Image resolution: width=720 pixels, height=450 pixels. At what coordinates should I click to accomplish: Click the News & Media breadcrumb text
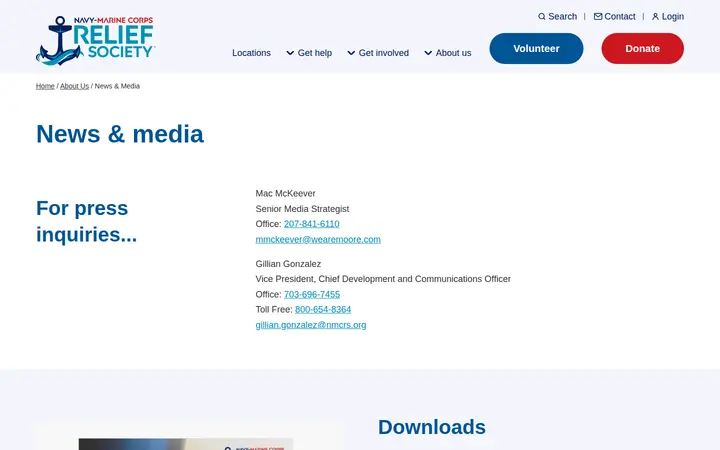click(x=117, y=86)
